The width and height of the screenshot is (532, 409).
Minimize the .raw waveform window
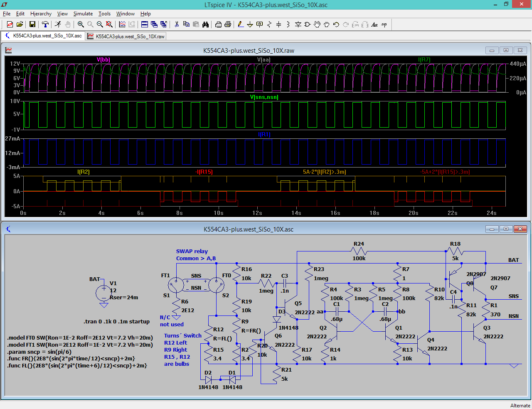(492, 50)
